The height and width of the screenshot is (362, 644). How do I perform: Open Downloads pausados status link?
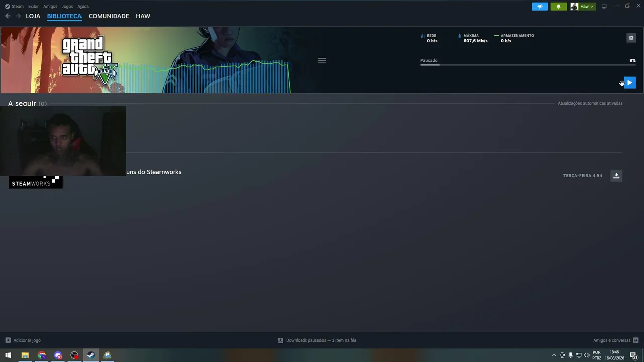317,340
